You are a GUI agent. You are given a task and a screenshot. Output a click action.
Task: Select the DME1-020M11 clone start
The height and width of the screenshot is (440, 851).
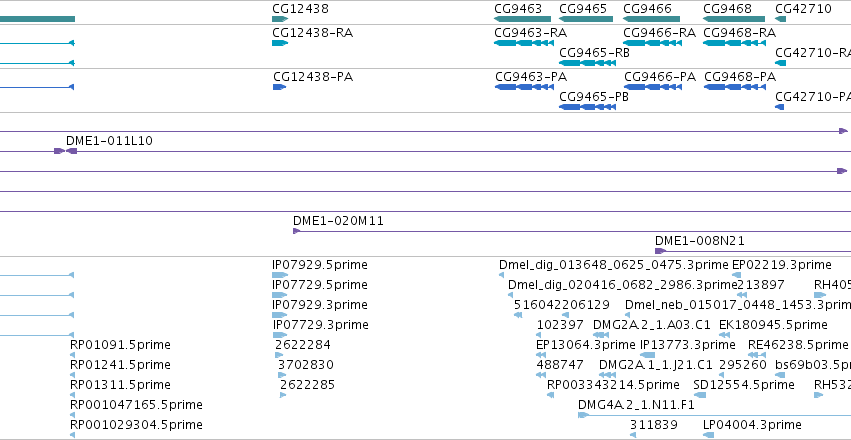[296, 231]
